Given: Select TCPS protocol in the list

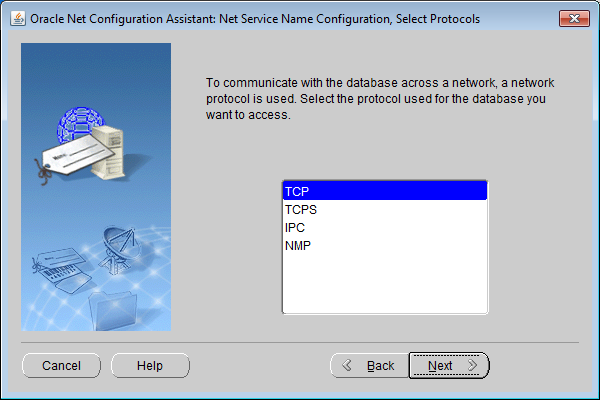Looking at the screenshot, I should click(x=385, y=209).
